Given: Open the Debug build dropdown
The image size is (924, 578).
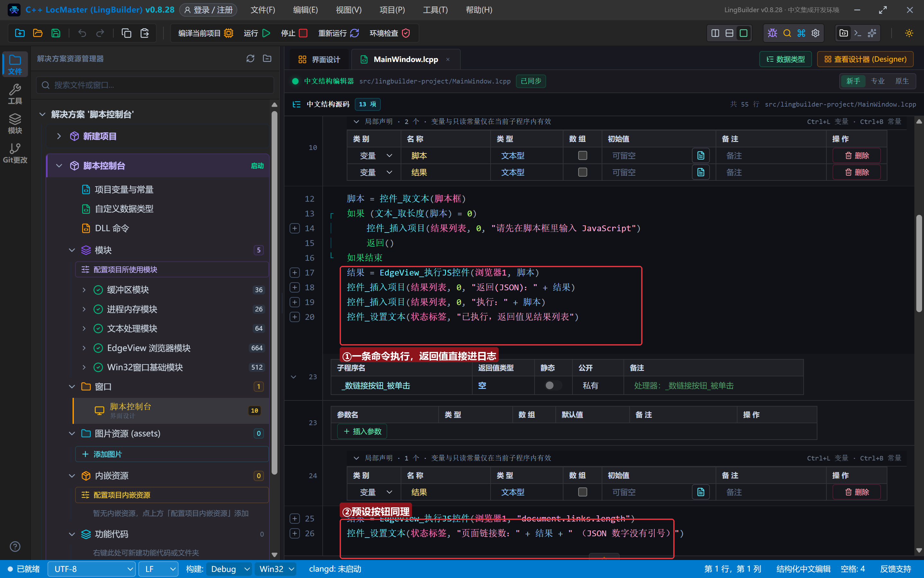Looking at the screenshot, I should tap(229, 569).
